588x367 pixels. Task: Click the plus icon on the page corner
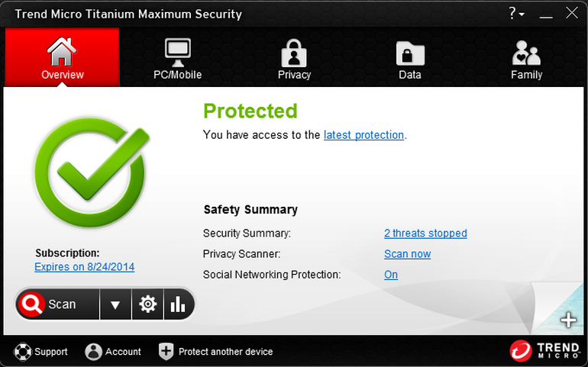(x=568, y=320)
